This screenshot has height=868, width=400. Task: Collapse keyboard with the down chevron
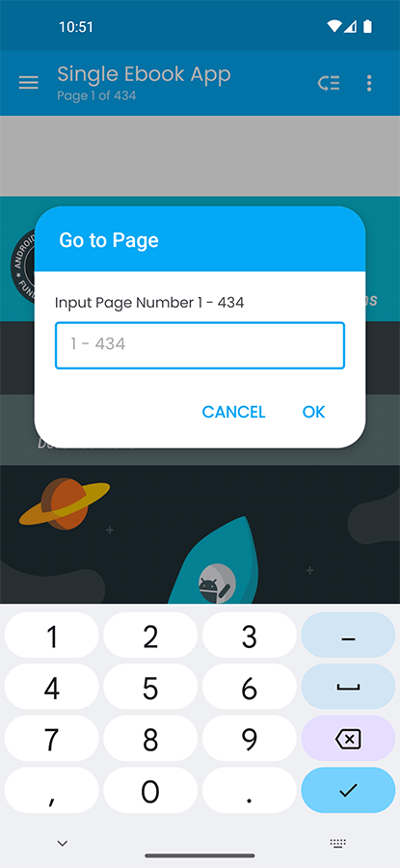(63, 843)
